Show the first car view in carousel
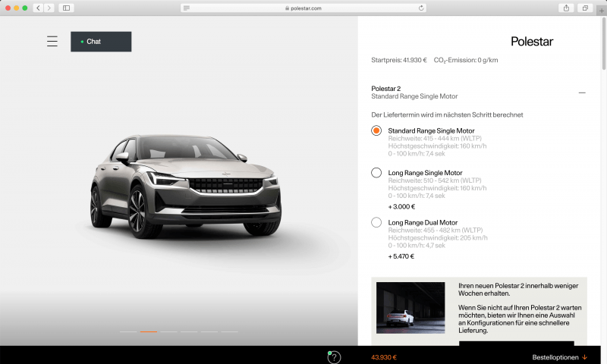The height and width of the screenshot is (364, 607). [x=128, y=331]
